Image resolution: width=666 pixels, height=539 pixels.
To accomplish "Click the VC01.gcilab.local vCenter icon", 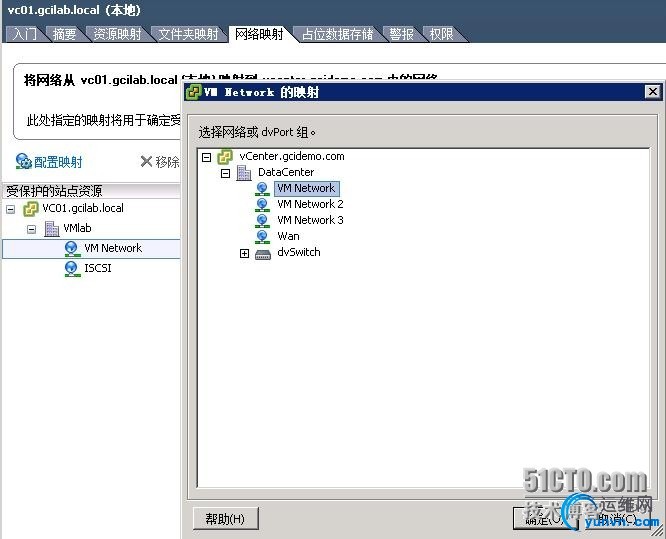I will pyautogui.click(x=31, y=209).
